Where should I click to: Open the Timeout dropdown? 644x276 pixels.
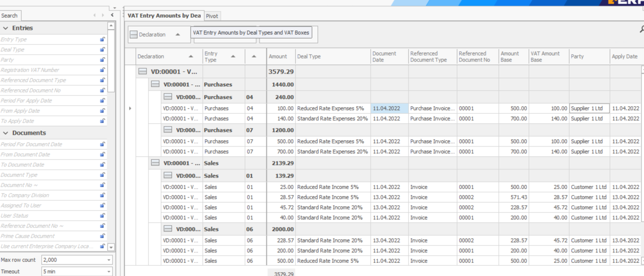coord(109,271)
